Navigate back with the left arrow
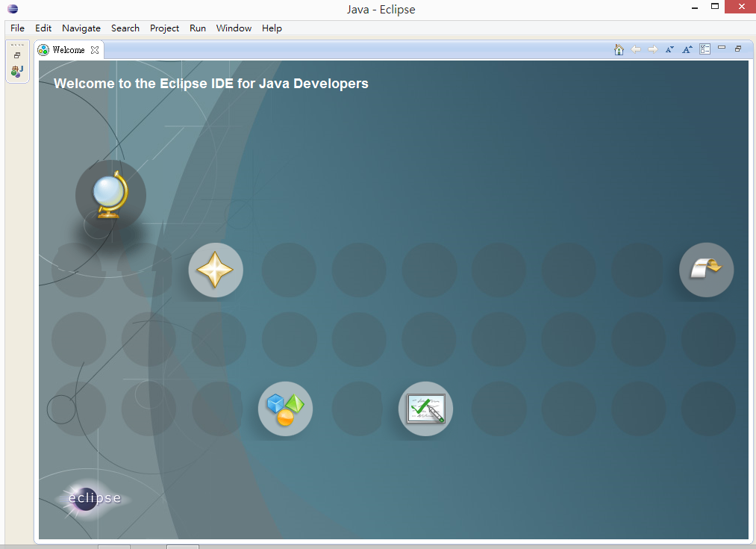756x549 pixels. point(636,49)
